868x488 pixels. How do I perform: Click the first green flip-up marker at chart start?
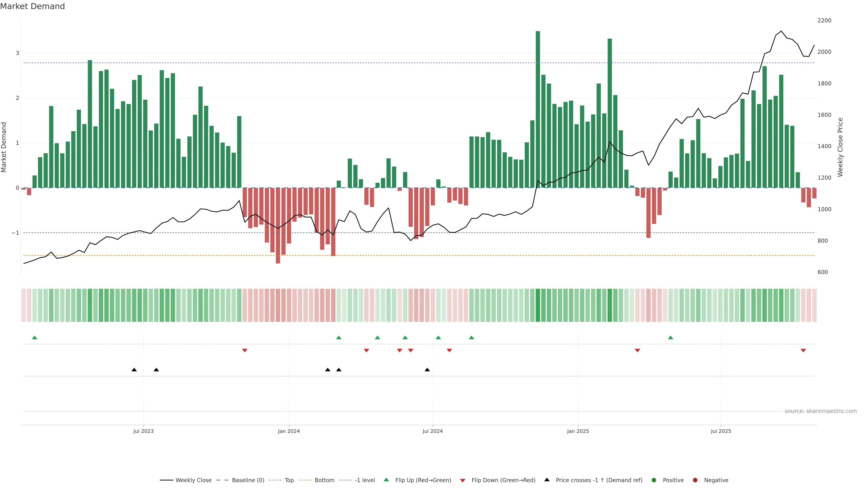pos(34,338)
